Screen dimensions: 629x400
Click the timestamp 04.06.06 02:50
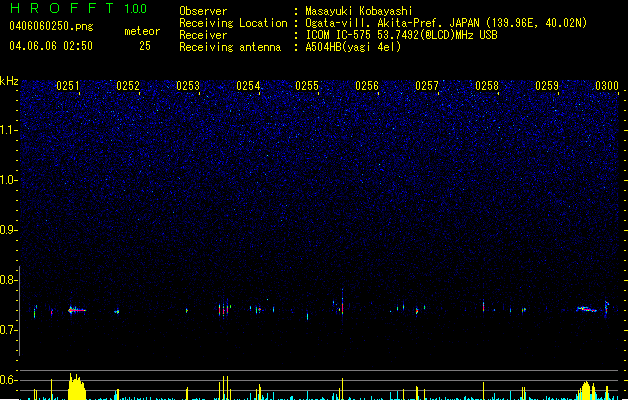click(51, 46)
